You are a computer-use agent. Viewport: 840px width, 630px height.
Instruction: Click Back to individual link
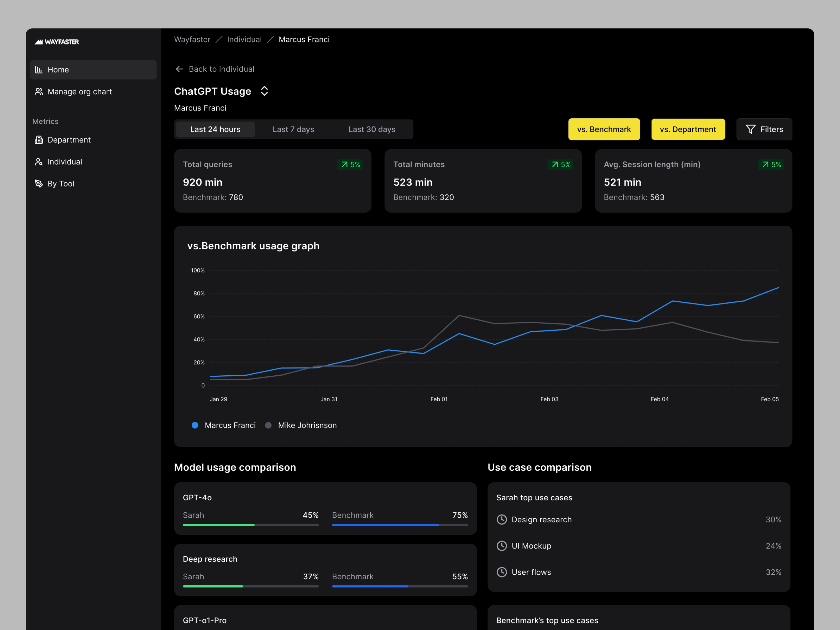point(214,69)
